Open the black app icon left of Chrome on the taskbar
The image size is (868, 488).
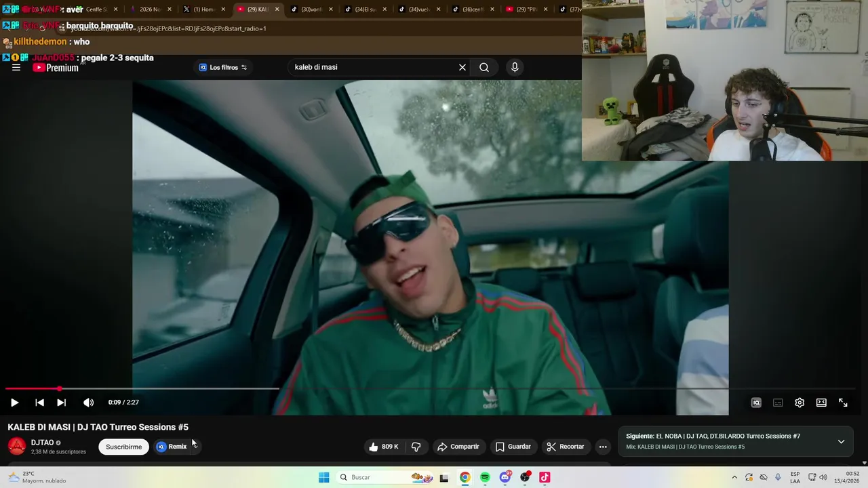point(444,477)
